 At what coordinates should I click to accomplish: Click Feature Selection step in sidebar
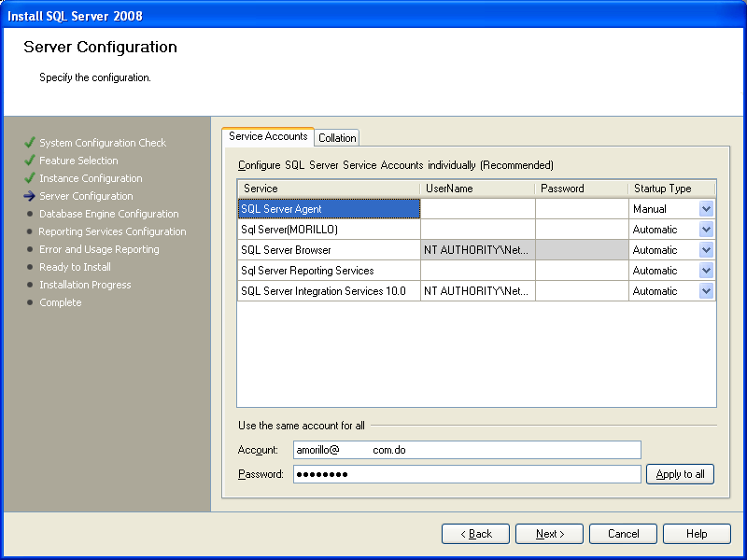click(78, 161)
